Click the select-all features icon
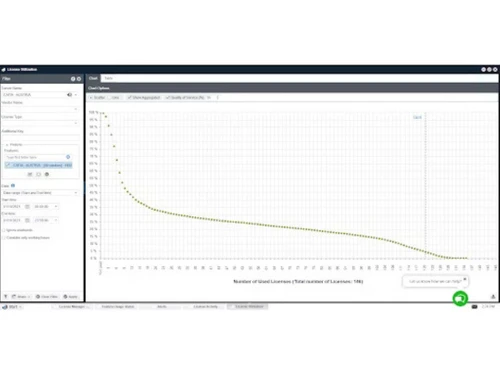This screenshot has width=500, height=375. 30,174
